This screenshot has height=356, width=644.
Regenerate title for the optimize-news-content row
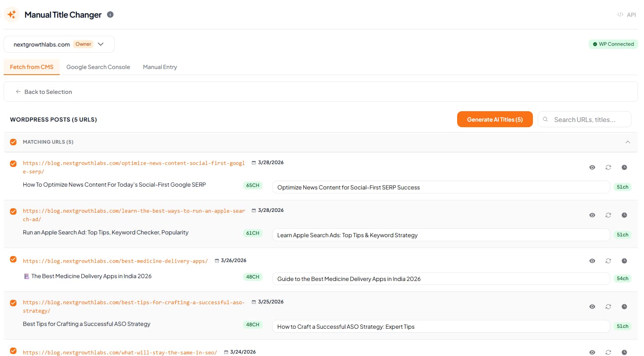608,167
